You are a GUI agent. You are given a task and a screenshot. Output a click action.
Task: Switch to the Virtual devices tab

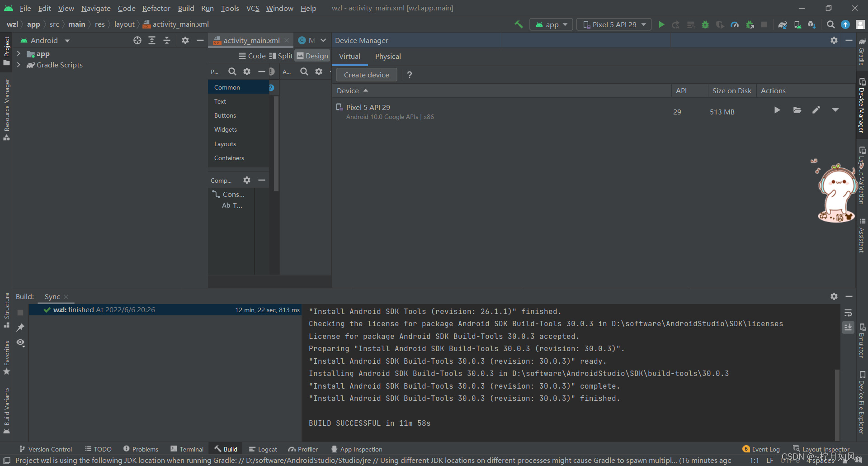[349, 56]
